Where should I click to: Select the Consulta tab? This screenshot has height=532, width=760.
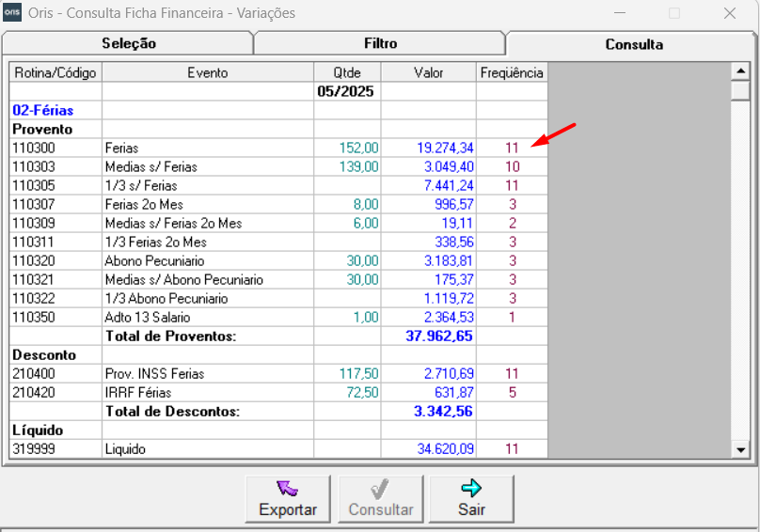coord(634,44)
